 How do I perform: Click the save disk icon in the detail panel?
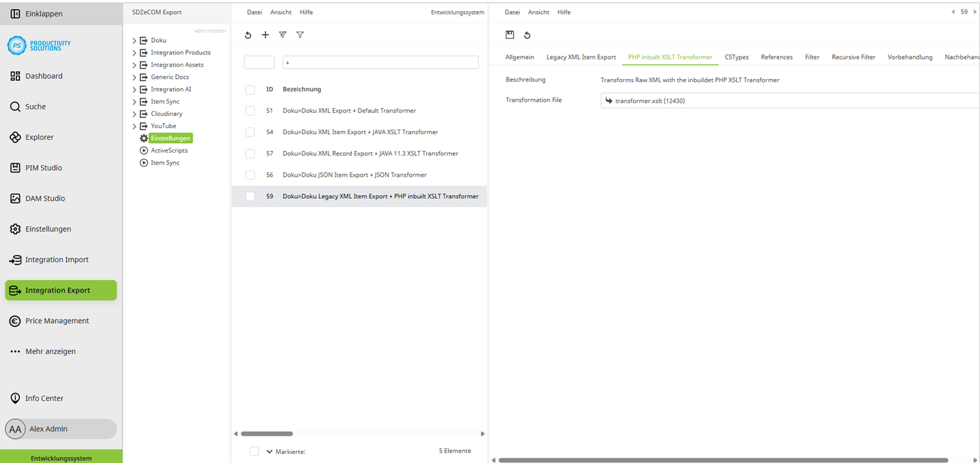coord(510,35)
